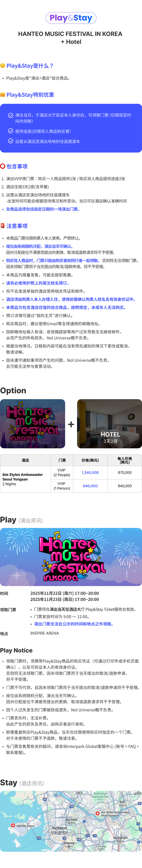
Task: Click the "VVIP (1 Person)" ticket cell
Action: 62,486
